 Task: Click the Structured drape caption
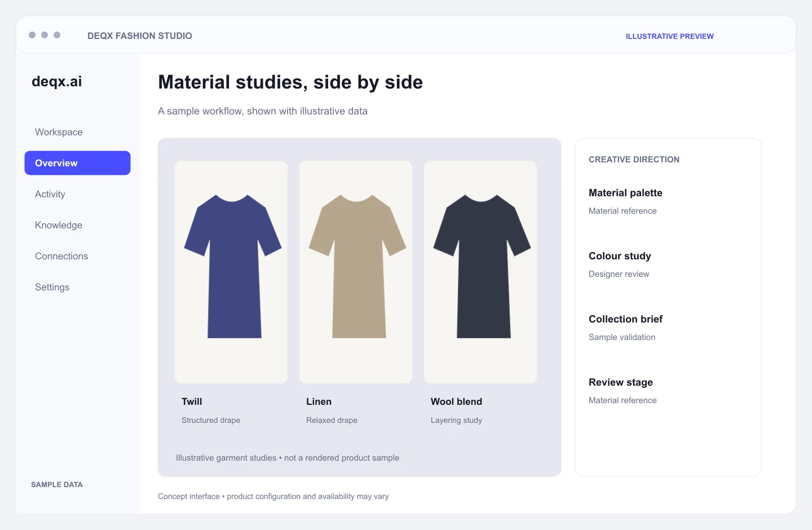coord(211,420)
